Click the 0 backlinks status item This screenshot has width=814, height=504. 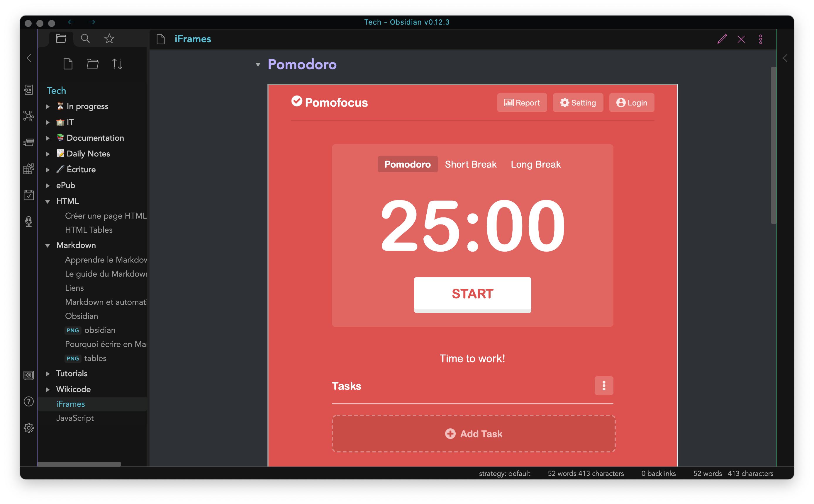click(x=658, y=473)
